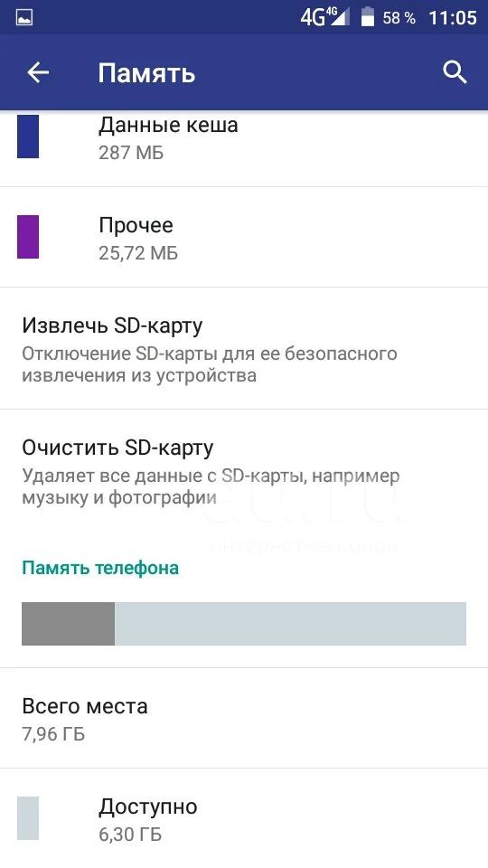Tap the light gray Доступно swatch
The height and width of the screenshot is (868, 488).
[28, 818]
